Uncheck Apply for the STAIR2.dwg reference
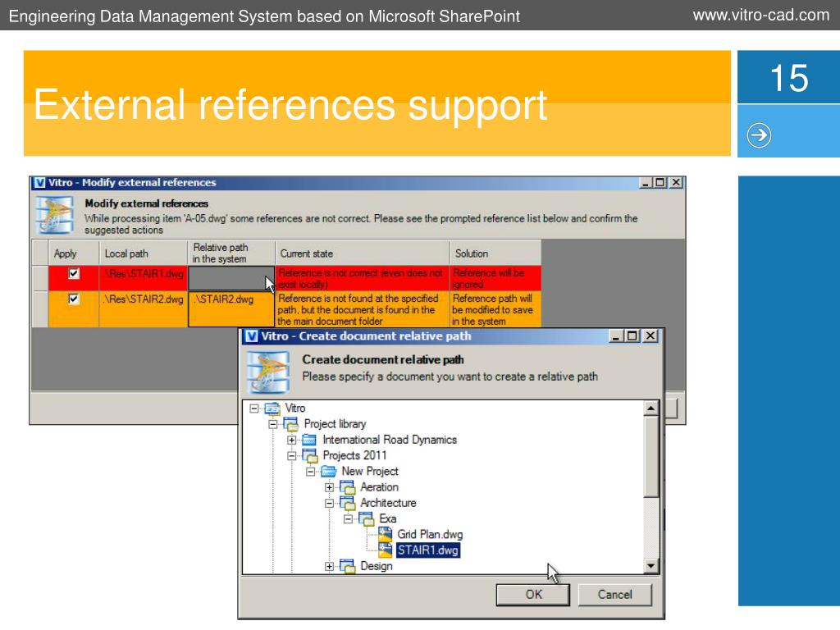Screen dimensions: 840x630 (x=74, y=299)
